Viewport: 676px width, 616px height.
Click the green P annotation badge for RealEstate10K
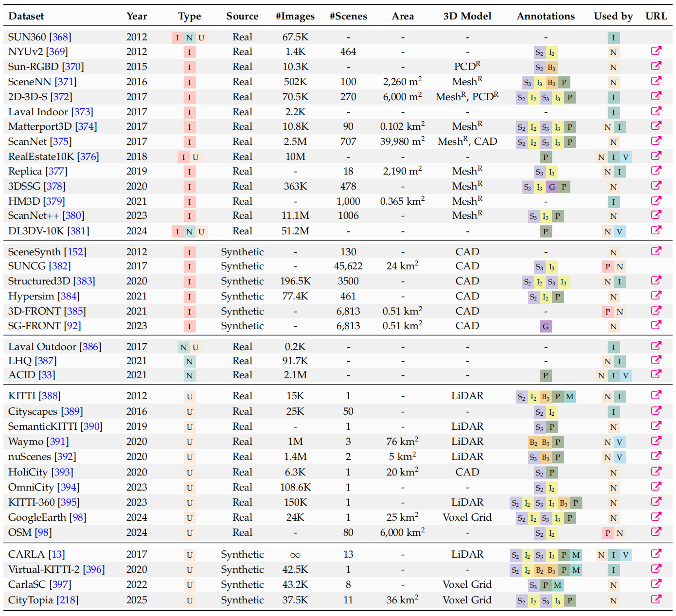point(546,157)
